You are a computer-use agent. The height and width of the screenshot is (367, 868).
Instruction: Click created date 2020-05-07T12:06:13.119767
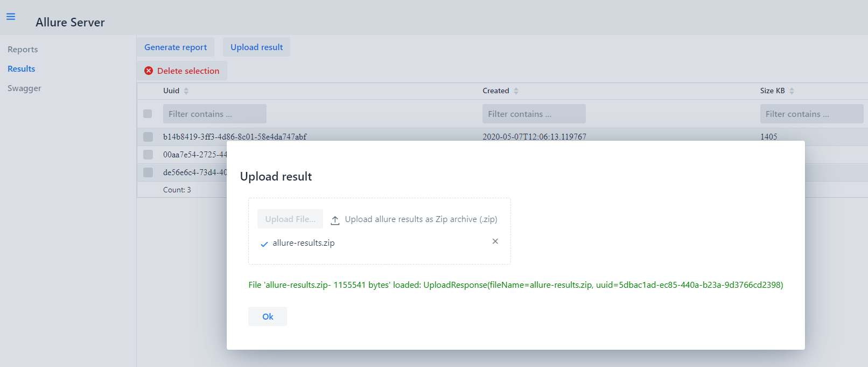(534, 137)
